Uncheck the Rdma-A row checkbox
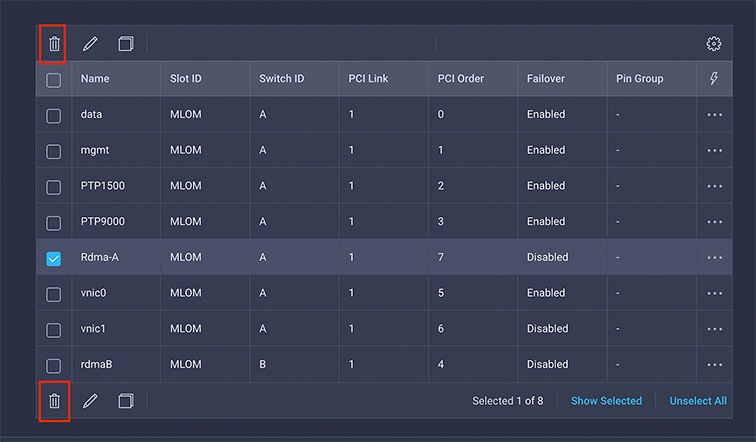The image size is (756, 442). 54,258
